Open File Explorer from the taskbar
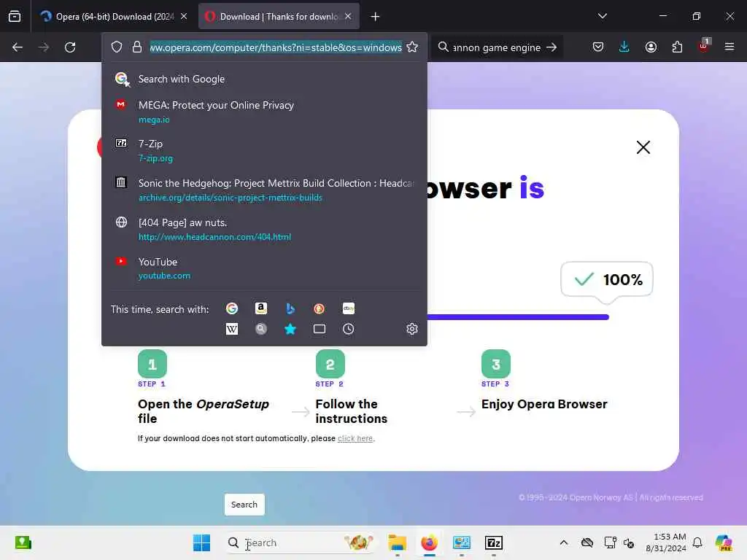Screen dimensions: 747x560 coord(397,542)
